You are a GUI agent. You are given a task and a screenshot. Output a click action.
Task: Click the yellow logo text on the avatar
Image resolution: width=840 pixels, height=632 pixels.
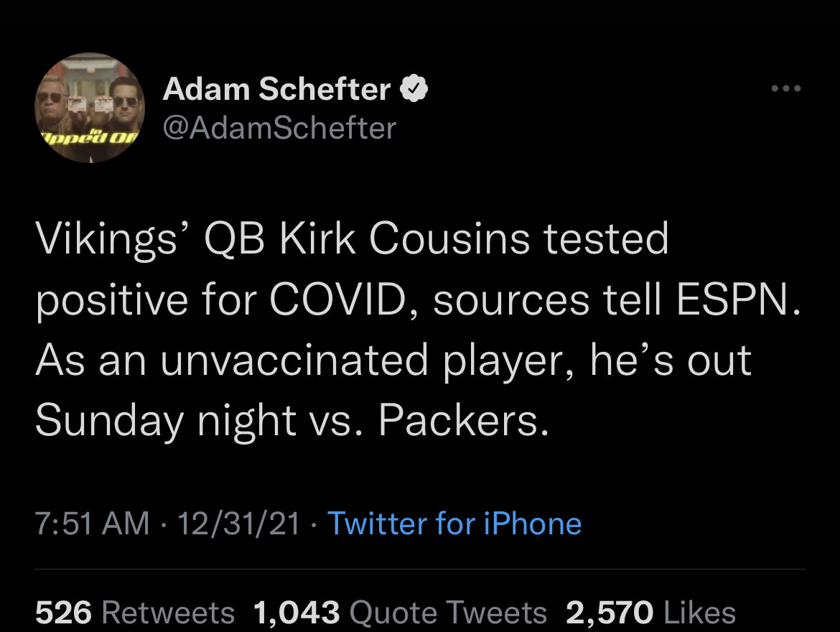(x=88, y=136)
